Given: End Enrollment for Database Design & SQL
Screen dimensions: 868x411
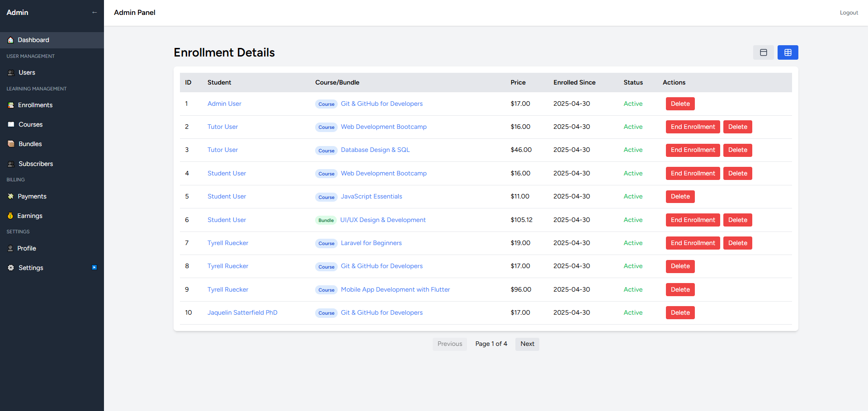Looking at the screenshot, I should [693, 150].
